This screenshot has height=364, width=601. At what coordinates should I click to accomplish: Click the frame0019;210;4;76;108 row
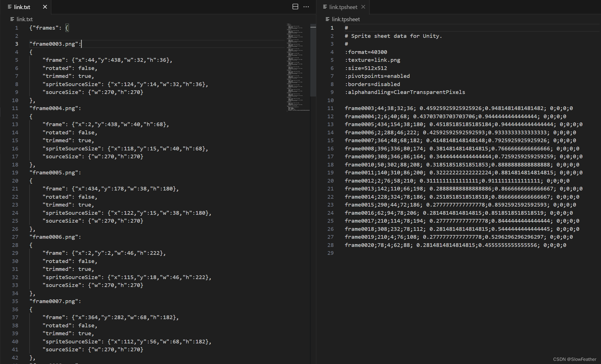459,237
